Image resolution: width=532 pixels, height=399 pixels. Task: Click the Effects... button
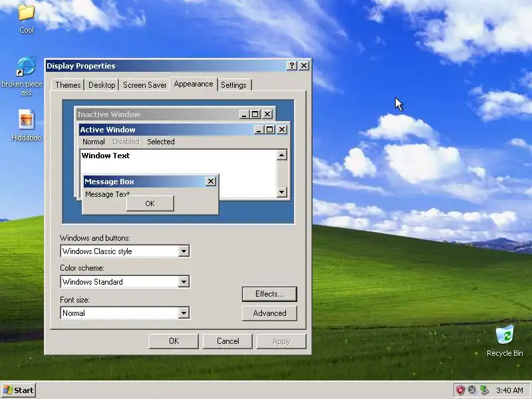click(269, 294)
